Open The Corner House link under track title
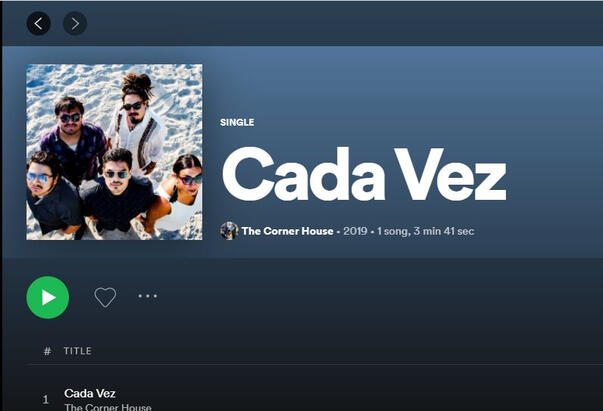The height and width of the screenshot is (411, 603). point(108,407)
